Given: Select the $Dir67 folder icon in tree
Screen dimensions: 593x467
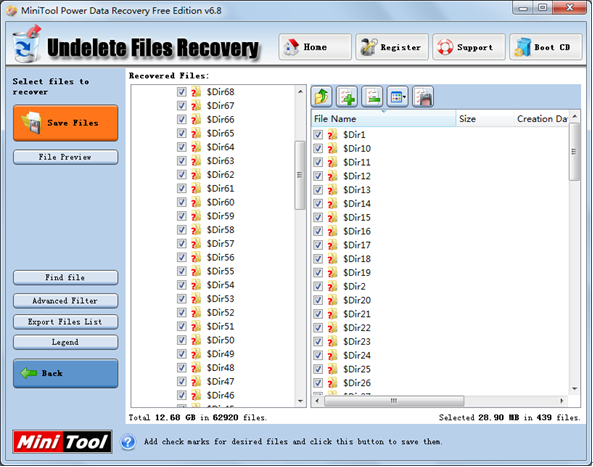Looking at the screenshot, I should click(196, 106).
